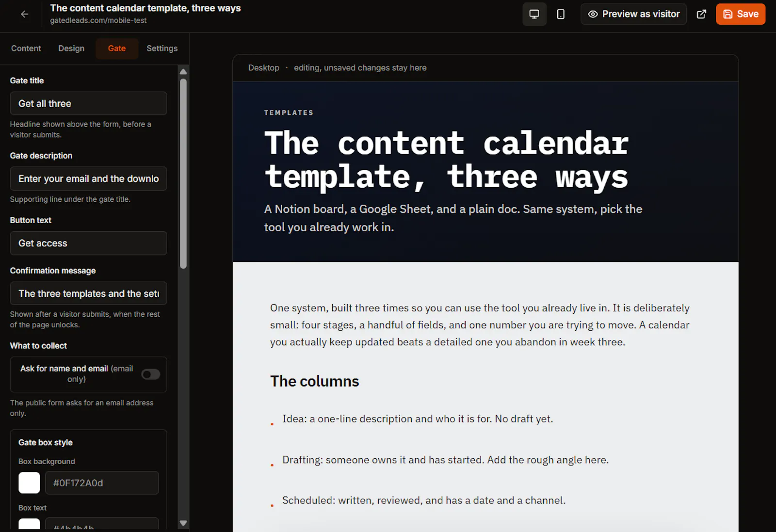Image resolution: width=776 pixels, height=532 pixels.
Task: Click the 'Desktop' label in preview header
Action: click(x=264, y=68)
